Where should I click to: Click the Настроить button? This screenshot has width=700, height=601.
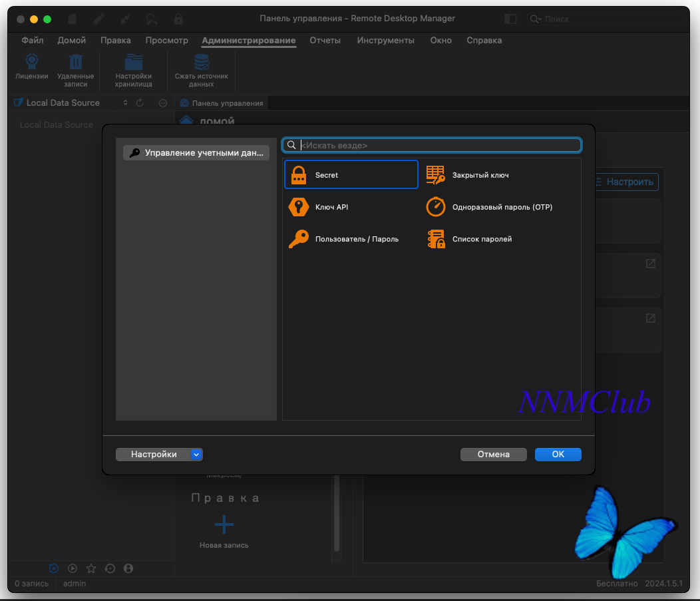coord(626,182)
